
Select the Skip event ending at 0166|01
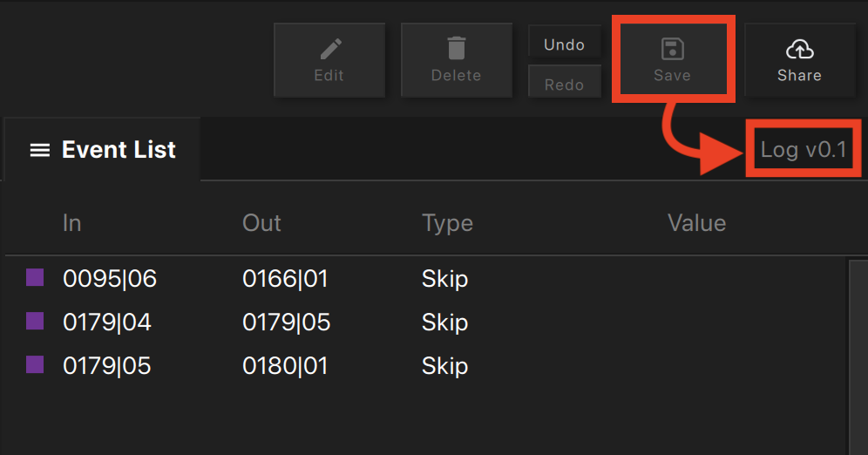(426, 278)
